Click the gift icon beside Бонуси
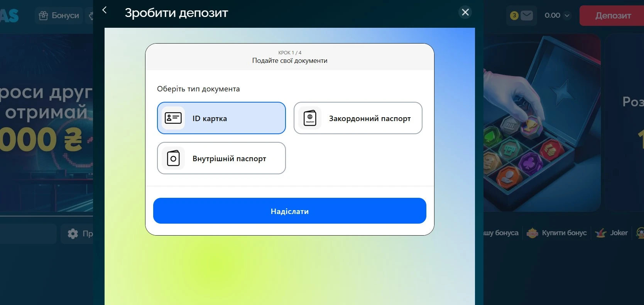644x305 pixels. click(44, 15)
